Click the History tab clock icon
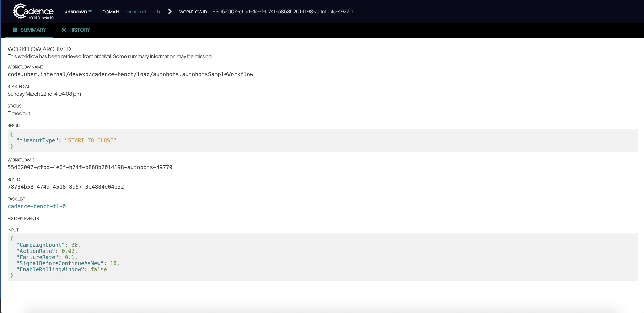 click(64, 30)
